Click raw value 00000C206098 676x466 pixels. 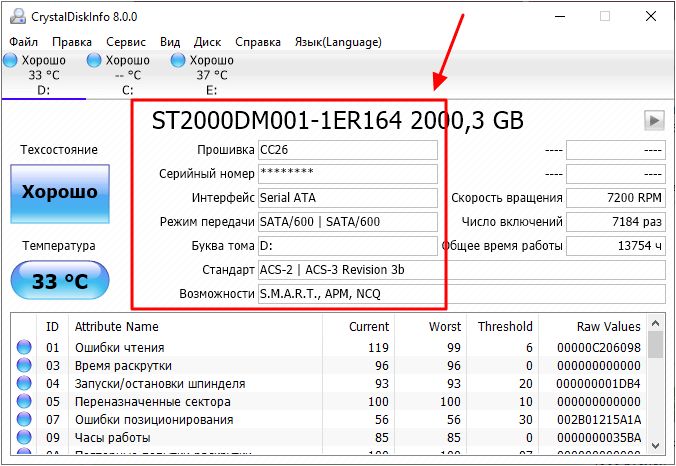pos(599,347)
